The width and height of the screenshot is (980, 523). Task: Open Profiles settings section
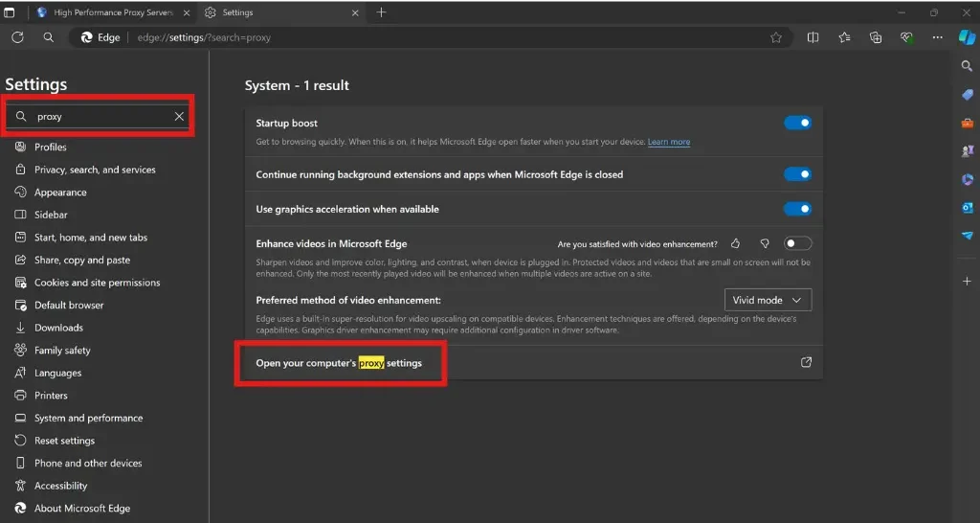click(x=51, y=147)
